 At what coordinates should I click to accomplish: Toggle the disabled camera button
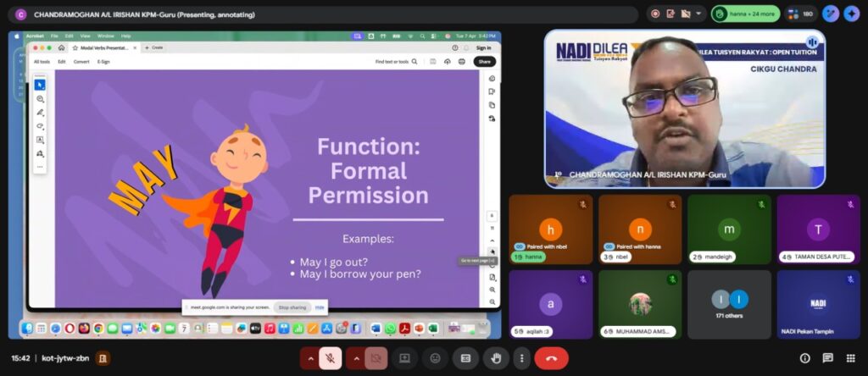[x=376, y=358]
